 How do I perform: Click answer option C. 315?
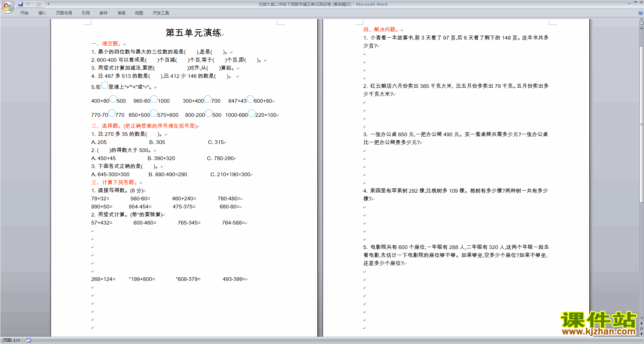216,142
